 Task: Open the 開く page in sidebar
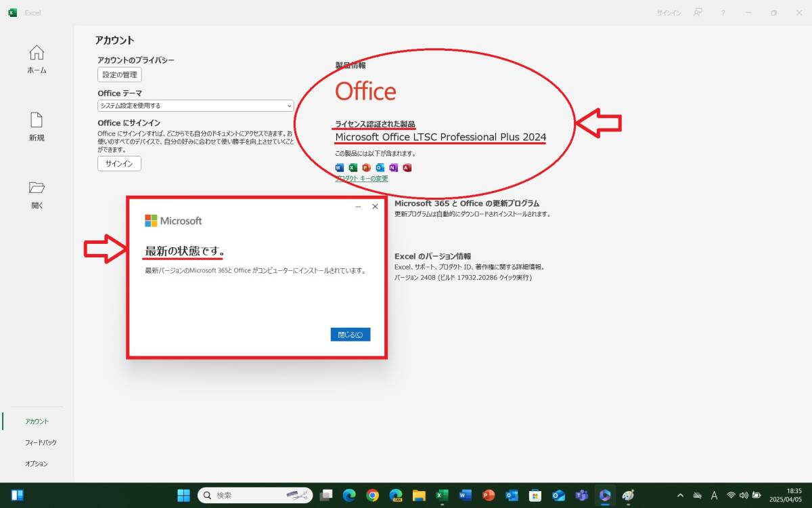point(37,194)
